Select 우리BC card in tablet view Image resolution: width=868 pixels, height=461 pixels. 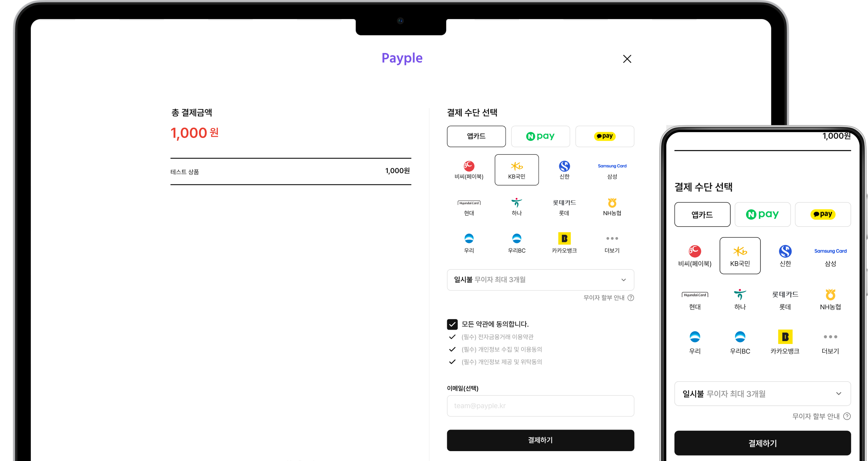pos(516,244)
